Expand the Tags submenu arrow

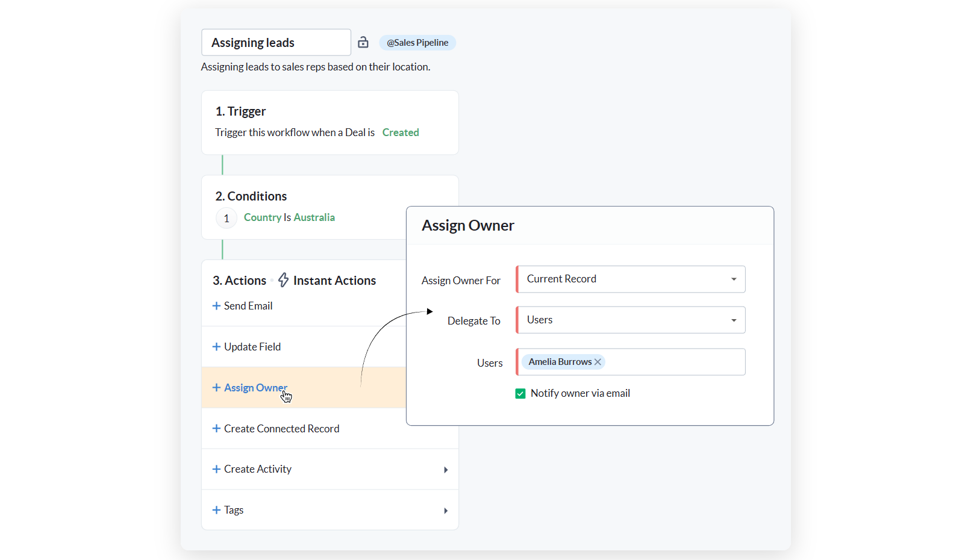pos(446,511)
